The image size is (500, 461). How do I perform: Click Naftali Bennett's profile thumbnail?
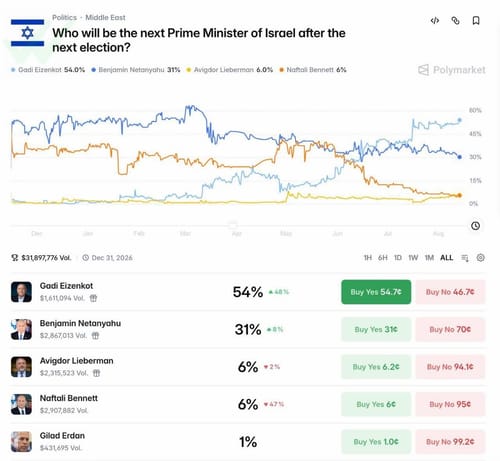click(x=21, y=404)
